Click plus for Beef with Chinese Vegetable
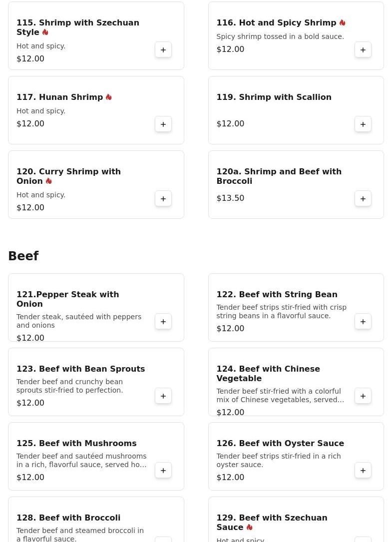The width and height of the screenshot is (392, 542). [363, 396]
